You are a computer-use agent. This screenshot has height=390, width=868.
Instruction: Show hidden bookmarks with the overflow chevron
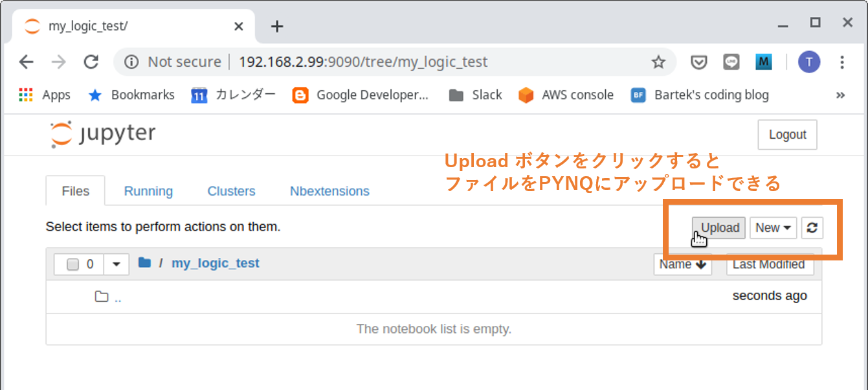(840, 95)
